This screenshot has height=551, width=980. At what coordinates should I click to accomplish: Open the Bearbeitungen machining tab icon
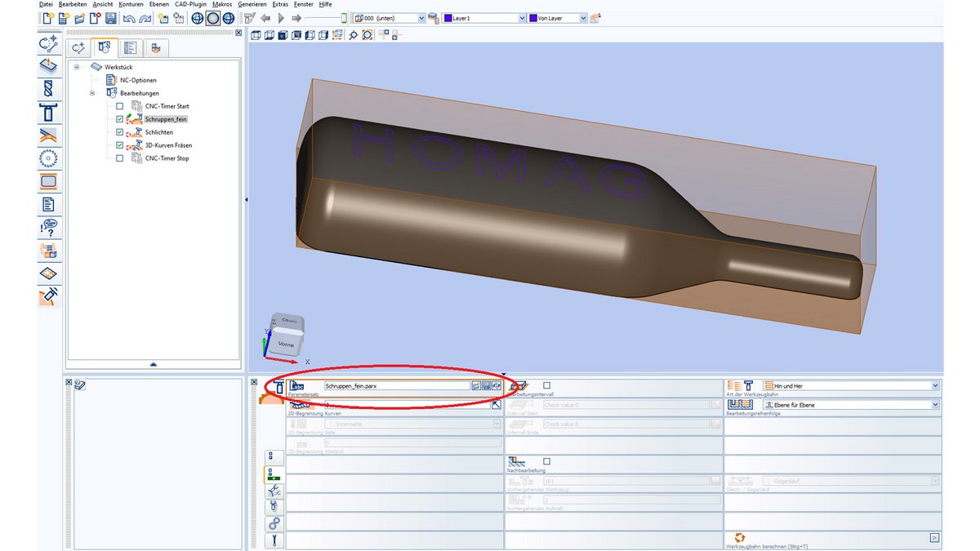[106, 47]
